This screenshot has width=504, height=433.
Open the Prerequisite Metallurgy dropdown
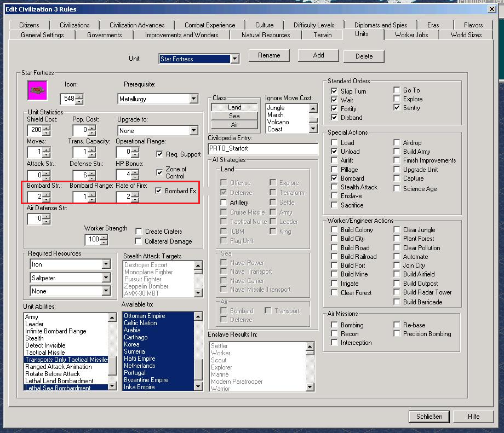point(193,99)
